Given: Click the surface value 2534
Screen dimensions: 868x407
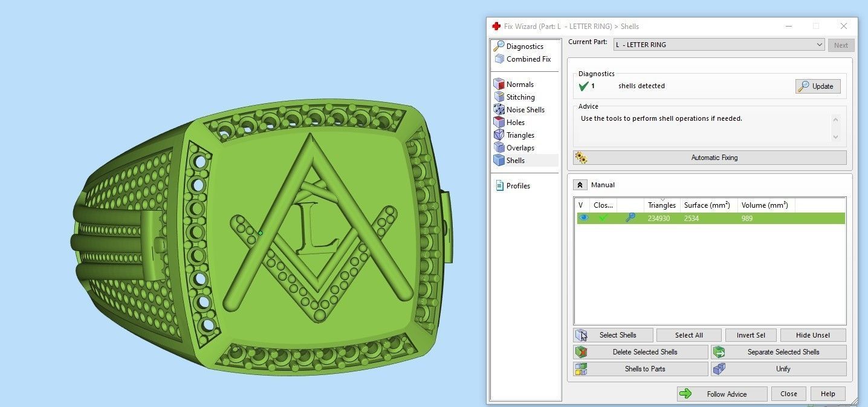Looking at the screenshot, I should tap(691, 219).
